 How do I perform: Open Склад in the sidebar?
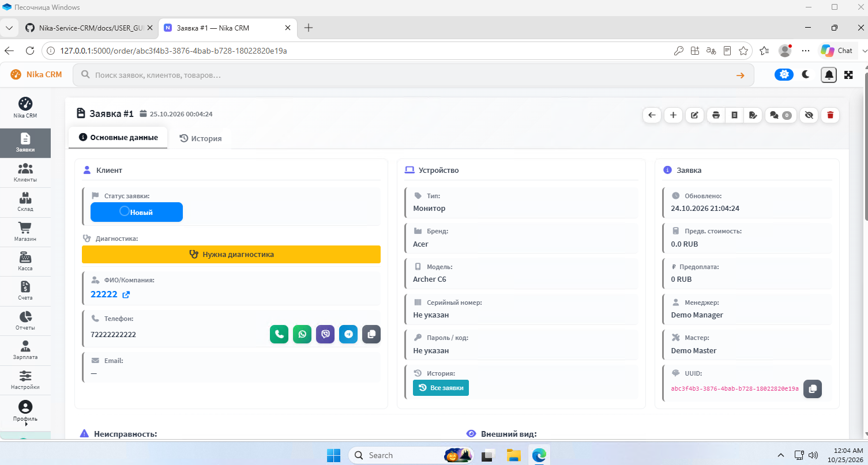25,202
